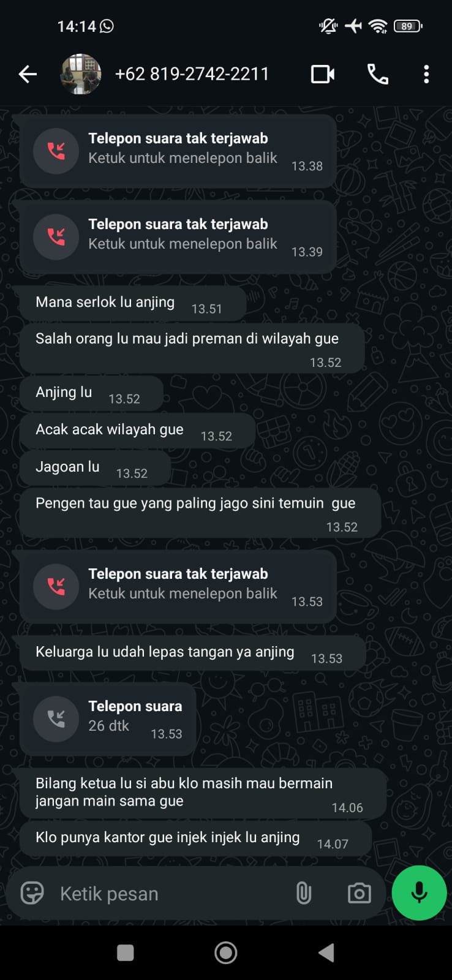This screenshot has width=452, height=980.
Task: Open the contact's profile picture
Action: pyautogui.click(x=81, y=74)
